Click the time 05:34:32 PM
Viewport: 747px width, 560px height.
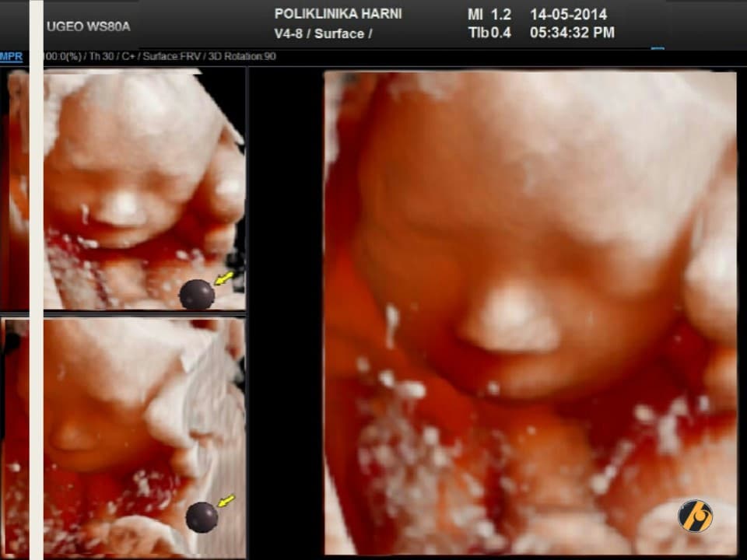tap(572, 33)
